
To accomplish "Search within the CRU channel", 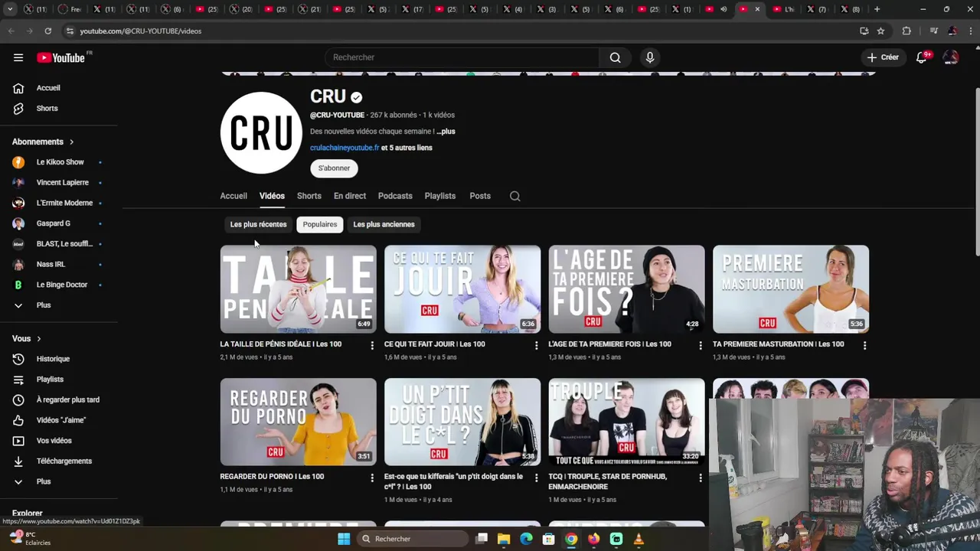I will pos(515,196).
